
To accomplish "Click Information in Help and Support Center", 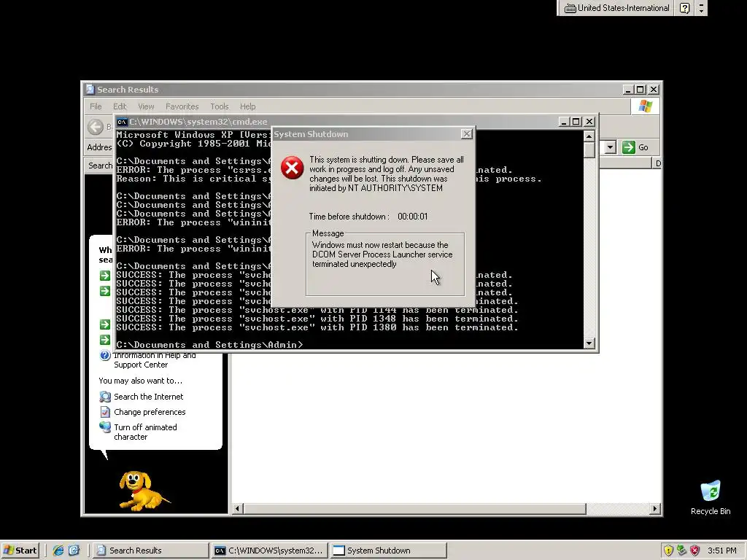I will [155, 360].
